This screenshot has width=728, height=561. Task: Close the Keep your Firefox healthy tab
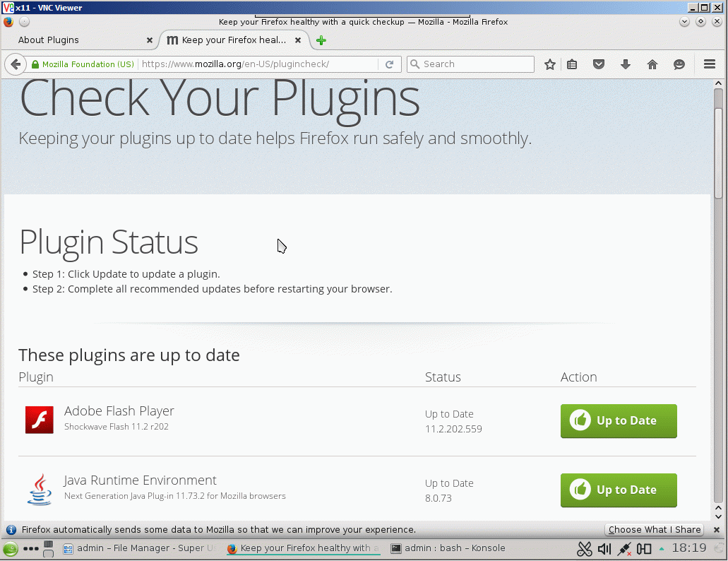[x=298, y=40]
